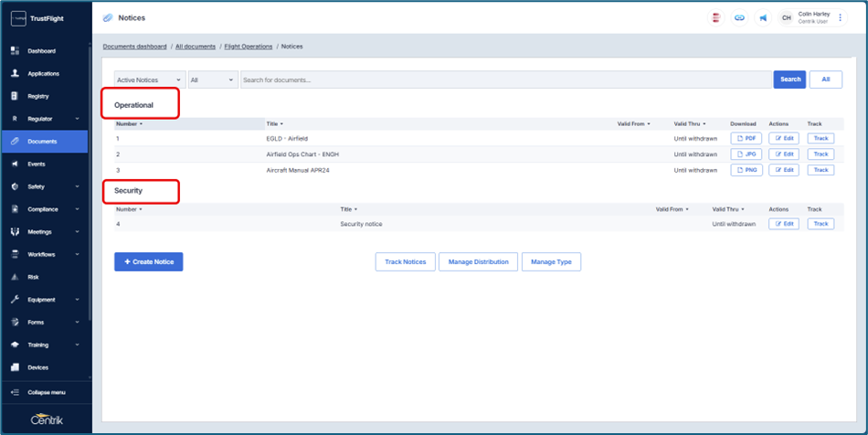Viewport: 868px width, 435px height.
Task: Open the user menu three-dots icon
Action: point(841,17)
